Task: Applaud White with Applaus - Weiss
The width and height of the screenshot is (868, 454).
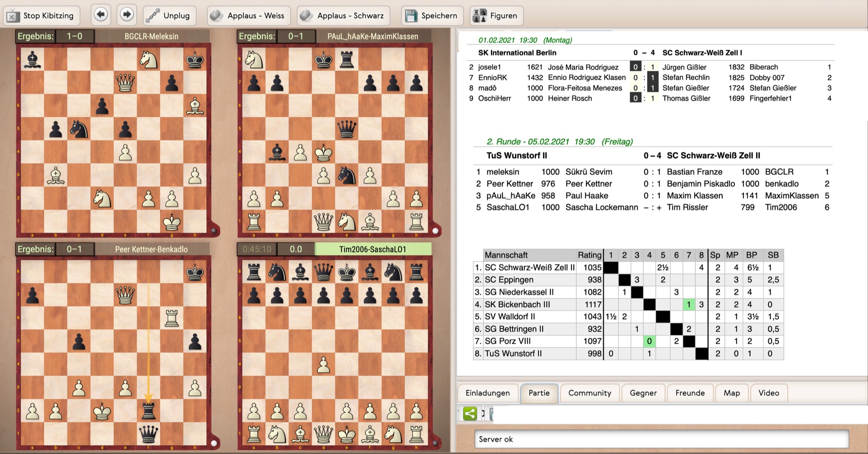Action: (248, 16)
